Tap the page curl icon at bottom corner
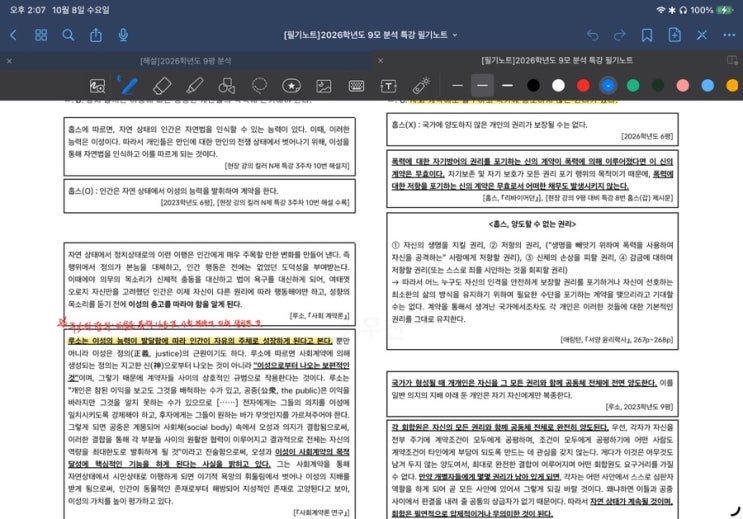Image resolution: width=743 pixels, height=519 pixels. tap(734, 510)
